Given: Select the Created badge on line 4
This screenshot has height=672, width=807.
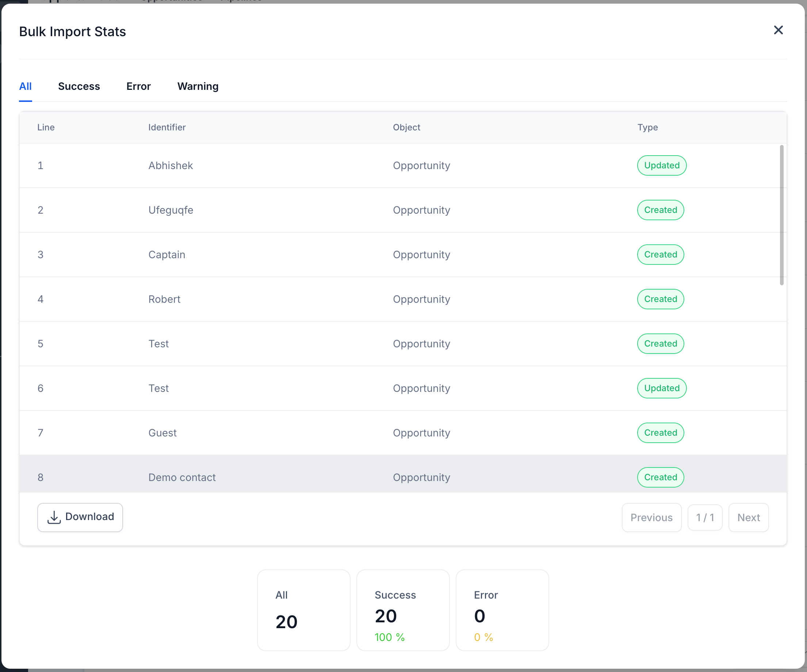Looking at the screenshot, I should point(659,299).
